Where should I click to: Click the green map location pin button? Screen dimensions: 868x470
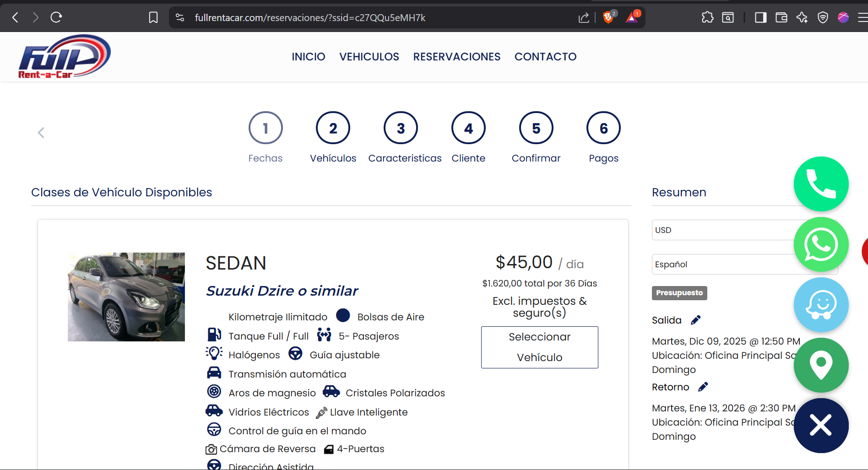click(x=821, y=365)
